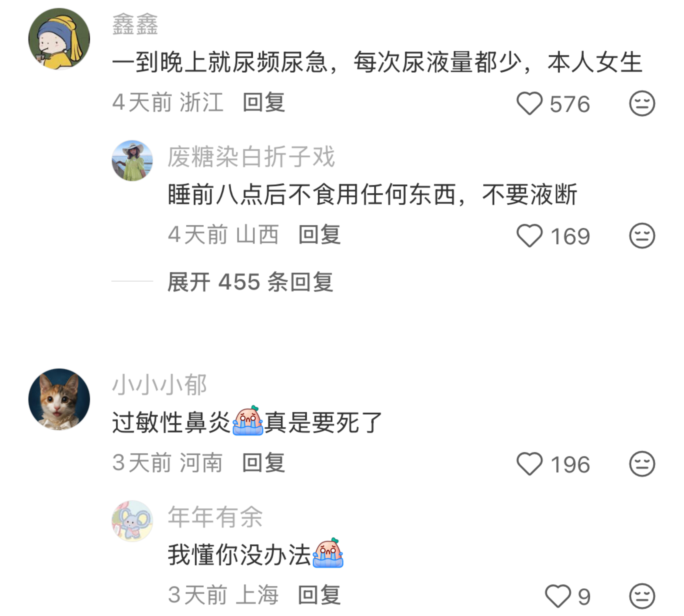684x616 pixels.
Task: Open the cat avatar of 小小小郁
Action: [59, 399]
